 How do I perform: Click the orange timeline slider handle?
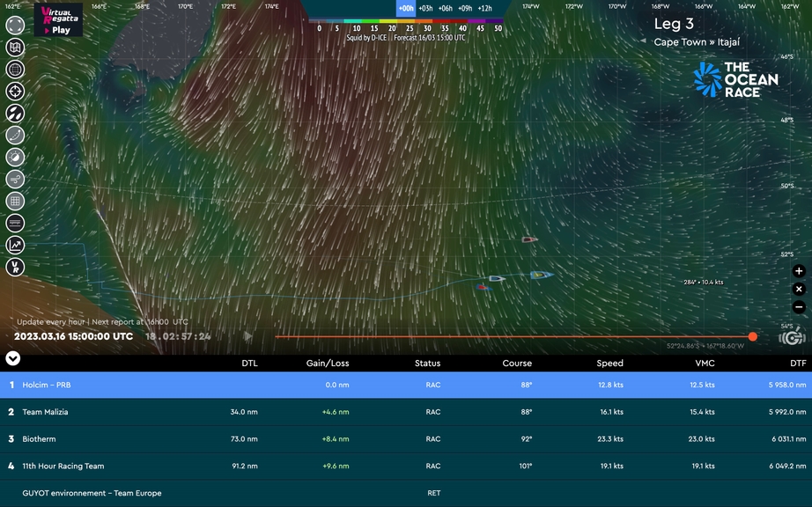tap(752, 337)
